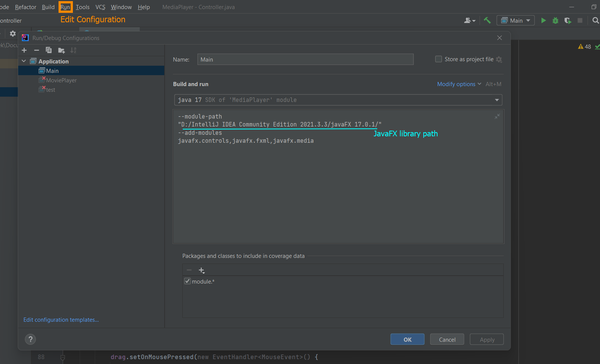
Task: Click the javafx.controls modules line
Action: [x=246, y=141]
